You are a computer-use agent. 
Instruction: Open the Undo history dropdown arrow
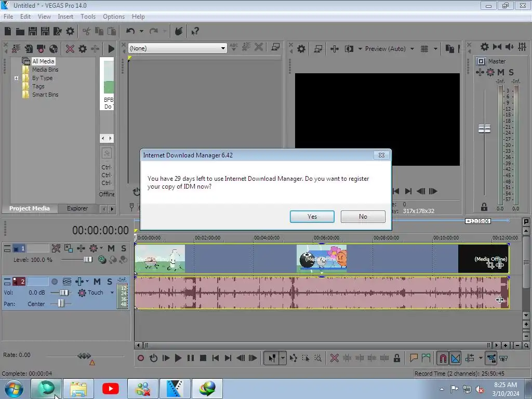tap(141, 31)
